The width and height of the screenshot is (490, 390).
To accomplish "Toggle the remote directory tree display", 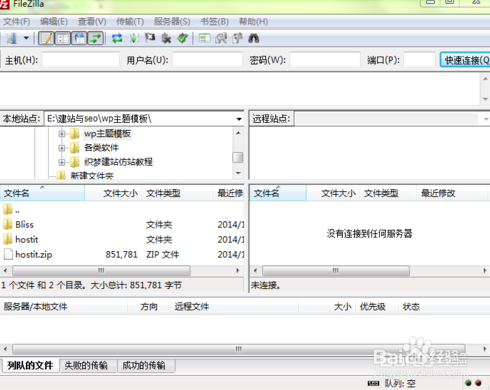I will [79, 38].
